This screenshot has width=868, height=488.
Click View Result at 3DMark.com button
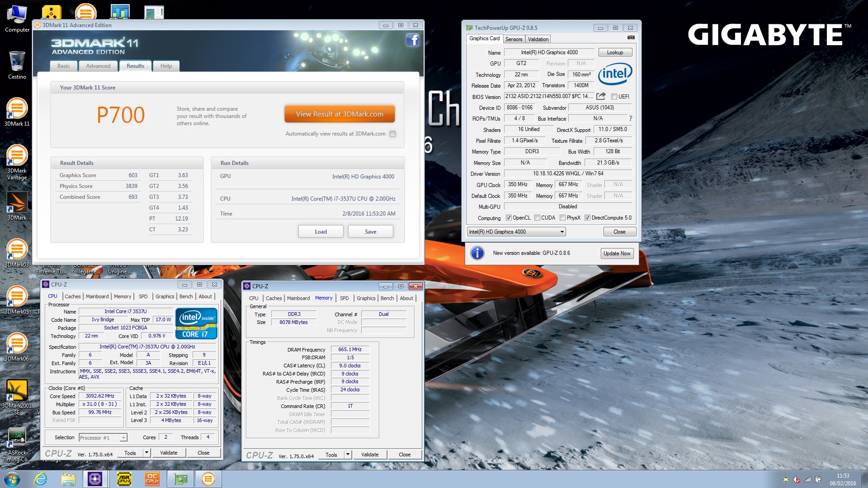(x=340, y=114)
